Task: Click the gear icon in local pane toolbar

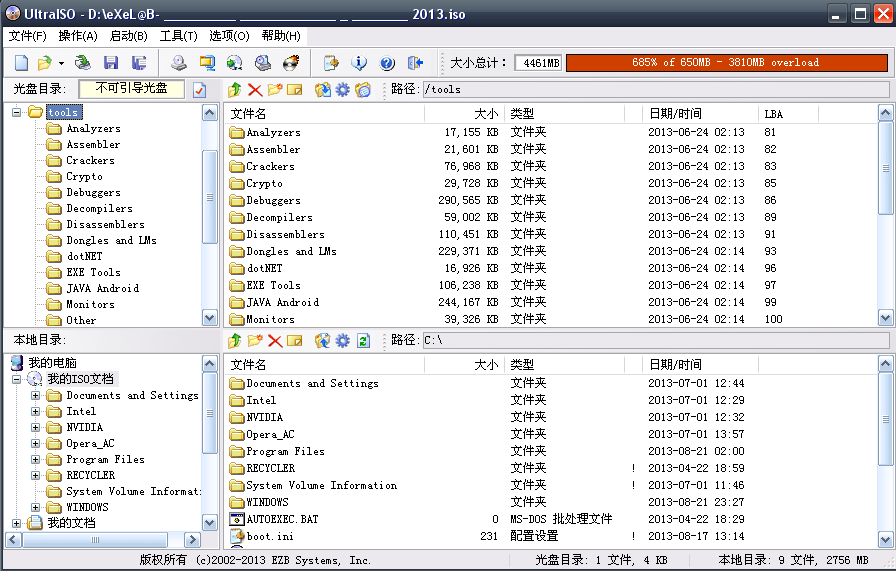Action: 342,341
